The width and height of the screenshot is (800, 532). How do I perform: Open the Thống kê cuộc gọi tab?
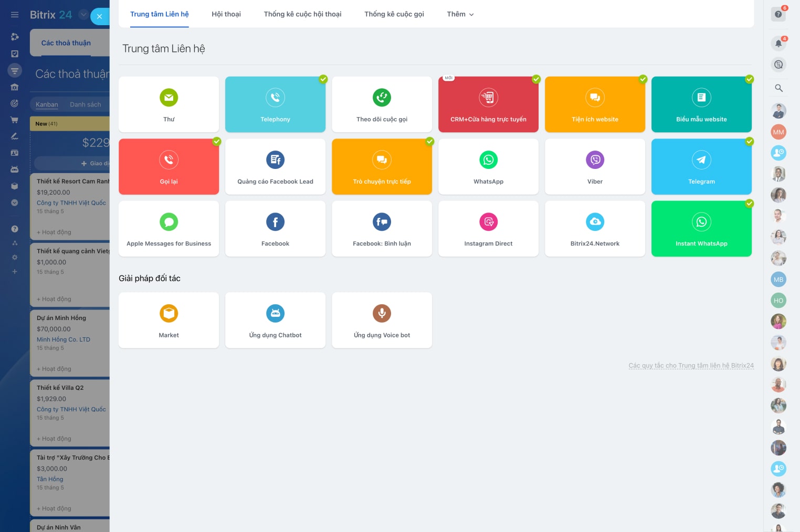click(x=394, y=14)
